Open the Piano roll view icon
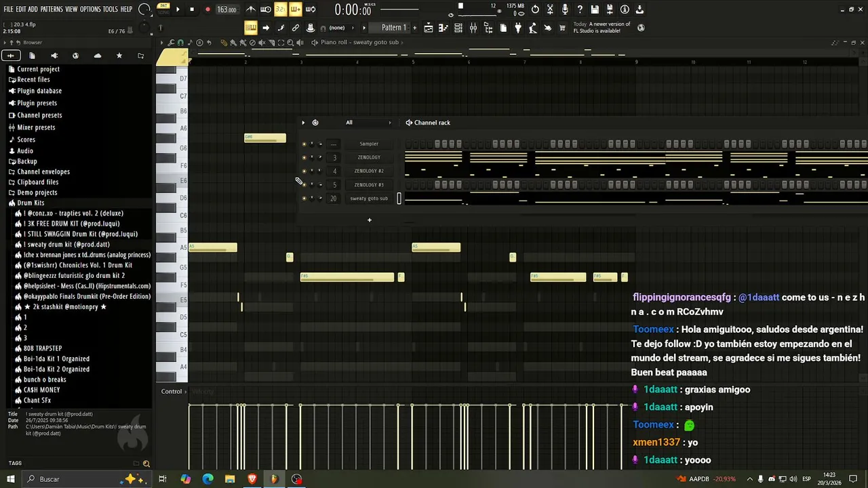 click(443, 28)
